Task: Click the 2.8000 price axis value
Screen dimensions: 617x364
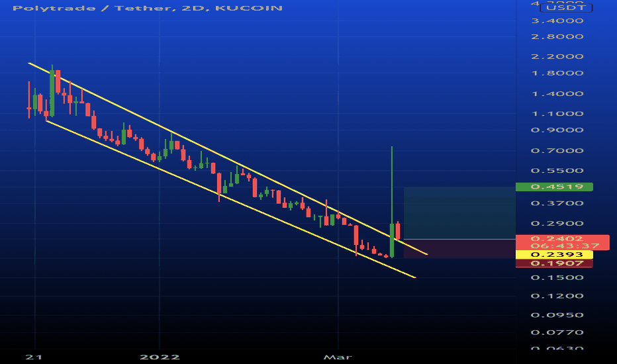Action: coord(557,36)
